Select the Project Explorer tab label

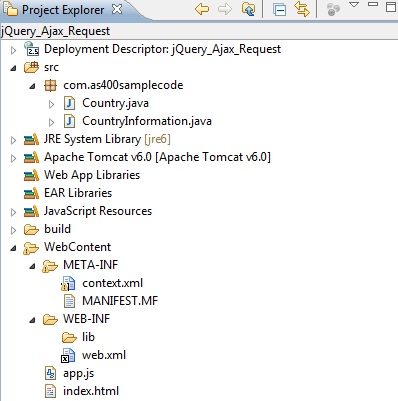coord(63,10)
